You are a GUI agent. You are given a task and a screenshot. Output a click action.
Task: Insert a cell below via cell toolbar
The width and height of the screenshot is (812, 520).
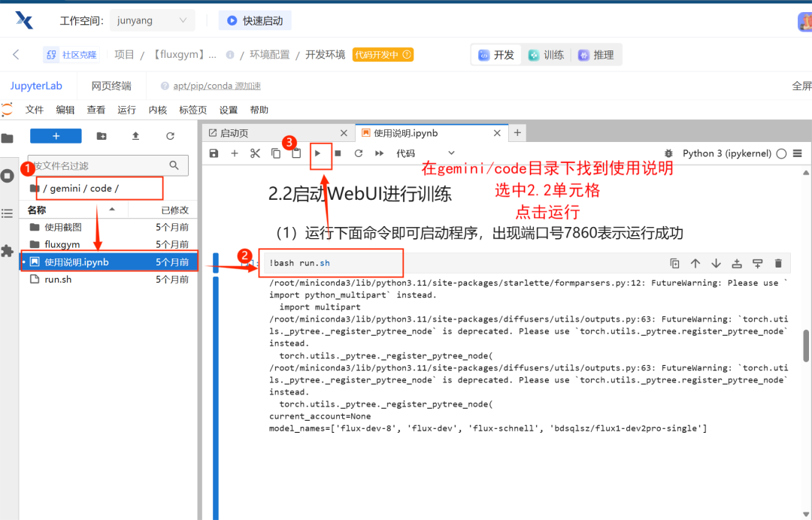click(758, 263)
